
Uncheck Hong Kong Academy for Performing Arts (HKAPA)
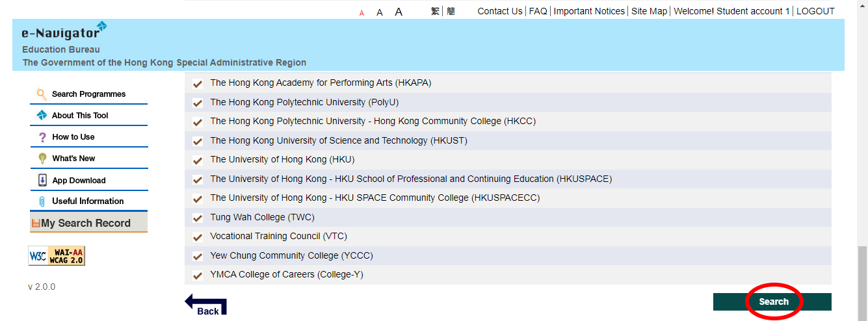coord(198,83)
